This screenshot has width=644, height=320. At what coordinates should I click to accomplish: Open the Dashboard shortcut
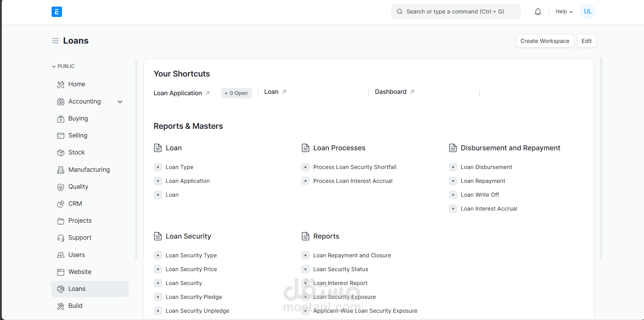pos(391,92)
